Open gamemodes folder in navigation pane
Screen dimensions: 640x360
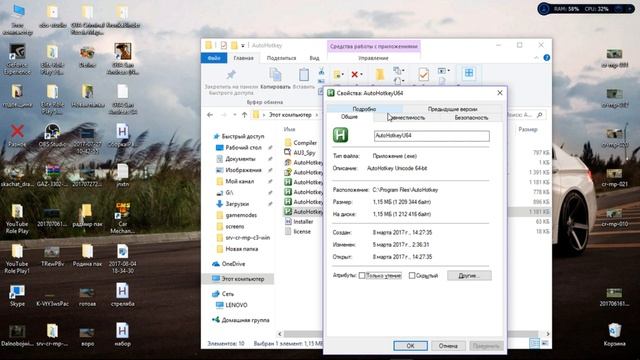[x=241, y=215]
